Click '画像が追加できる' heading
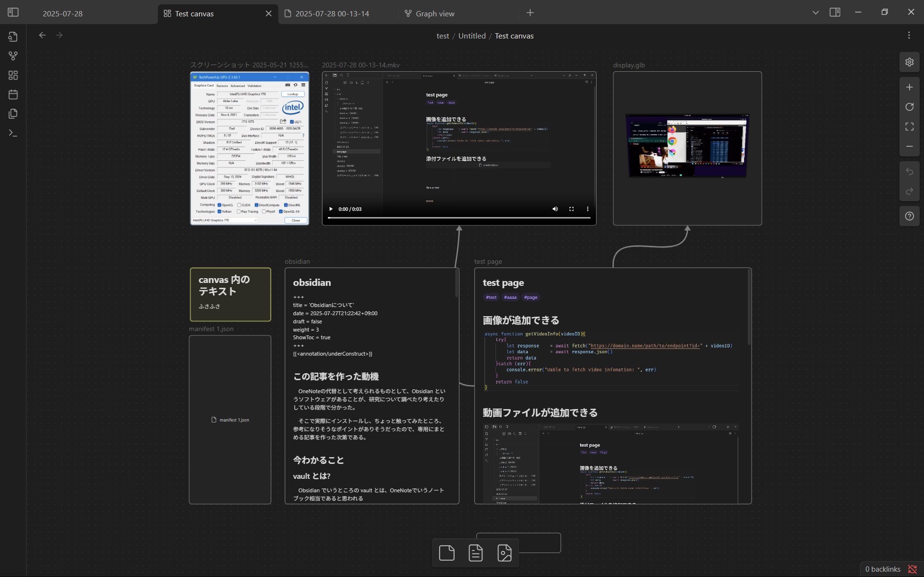924x577 pixels. click(x=521, y=320)
